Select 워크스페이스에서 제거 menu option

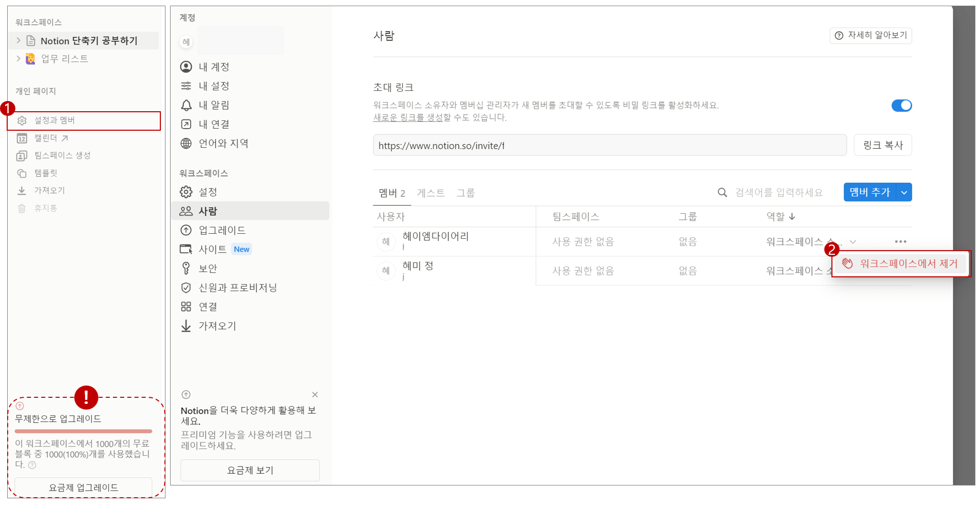[901, 263]
